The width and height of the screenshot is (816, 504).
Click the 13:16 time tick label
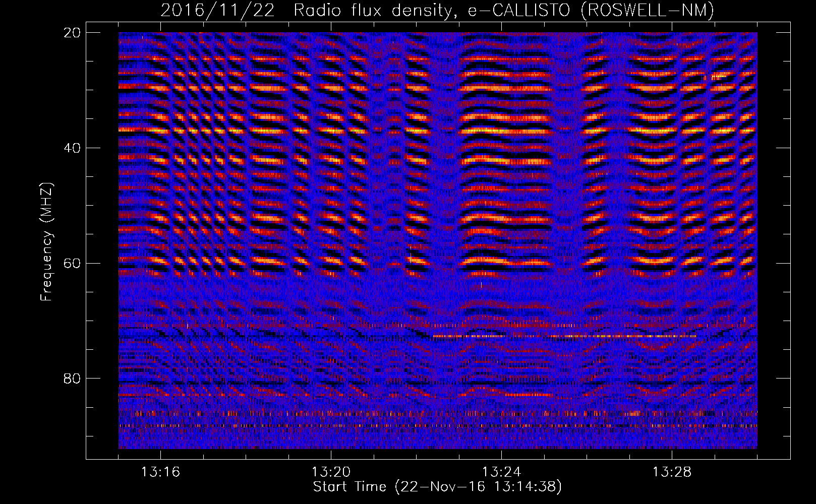[160, 472]
